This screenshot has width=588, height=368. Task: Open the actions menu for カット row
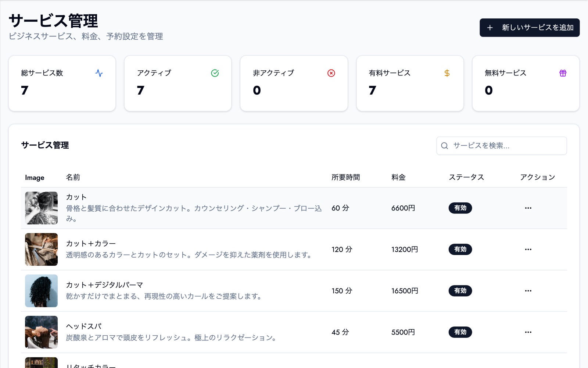[x=528, y=208]
